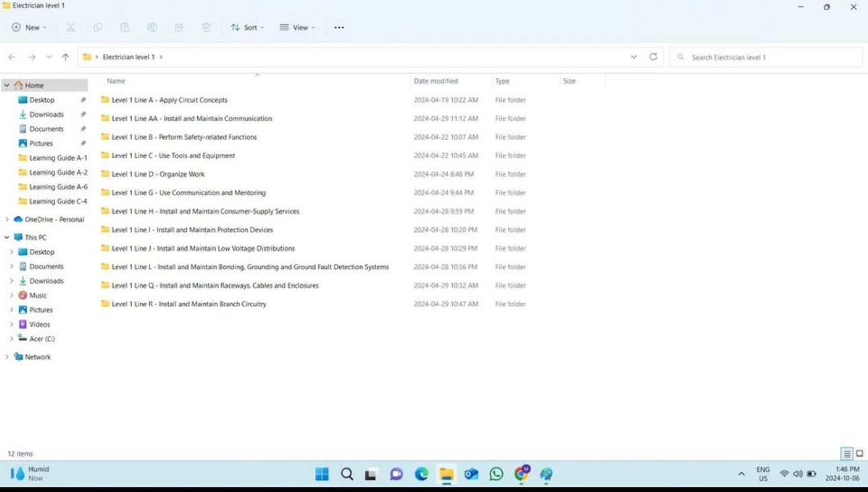Open taskbar Search magnifier
The image size is (868, 492).
pyautogui.click(x=347, y=474)
